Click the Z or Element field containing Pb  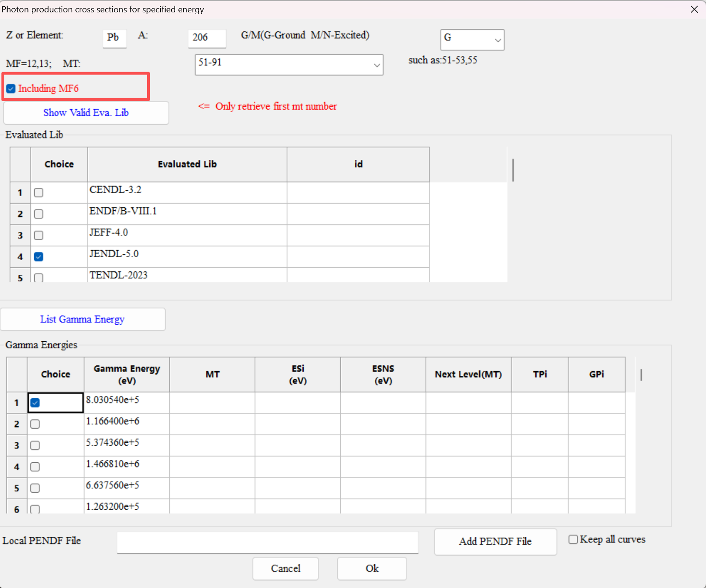tap(114, 38)
